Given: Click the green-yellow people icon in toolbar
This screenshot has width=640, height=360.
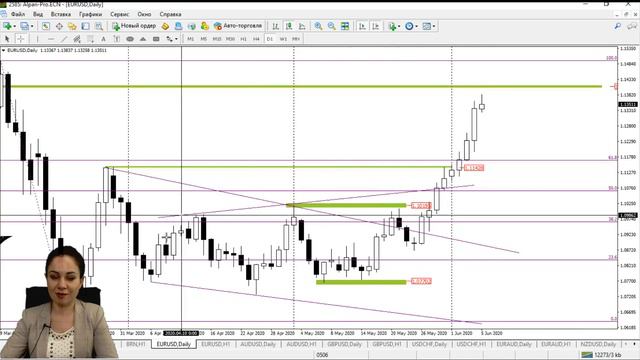Looking at the screenshot, I should (x=204, y=26).
